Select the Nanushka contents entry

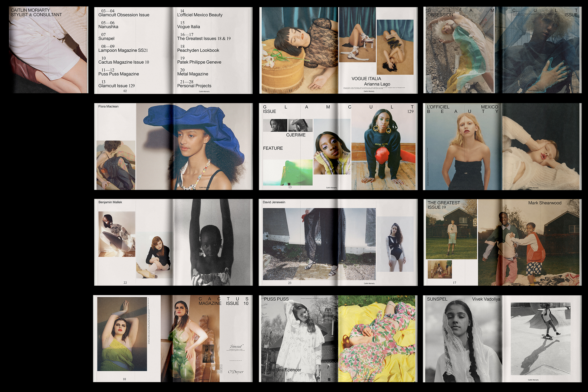click(x=108, y=26)
